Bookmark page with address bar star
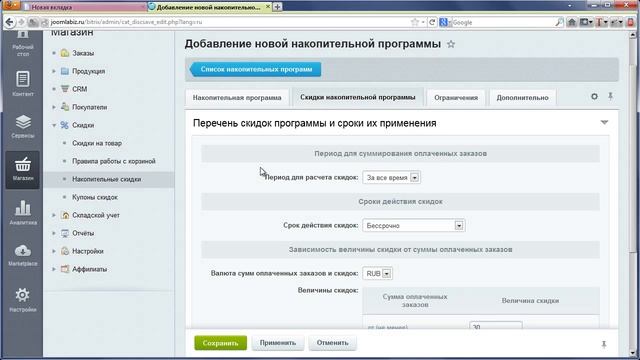The image size is (640, 360). coord(415,22)
